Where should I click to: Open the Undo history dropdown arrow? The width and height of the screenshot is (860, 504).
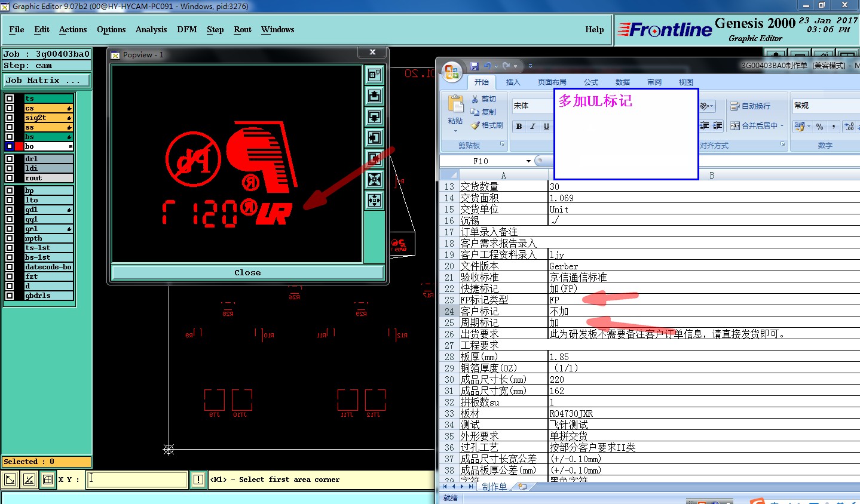tap(496, 66)
